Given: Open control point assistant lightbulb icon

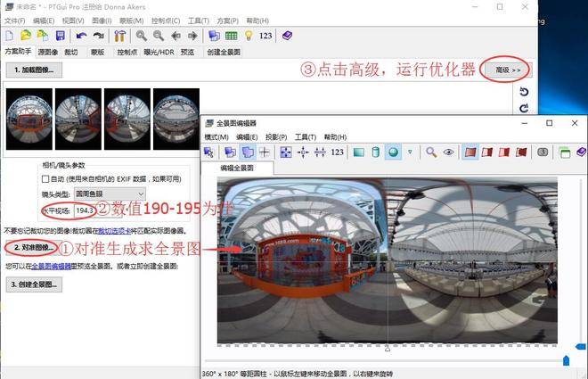Looking at the screenshot, I should (x=249, y=36).
